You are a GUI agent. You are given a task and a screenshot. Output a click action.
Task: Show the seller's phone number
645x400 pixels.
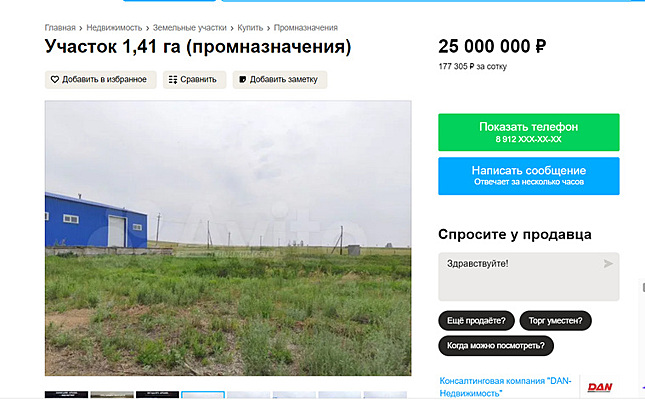point(529,132)
